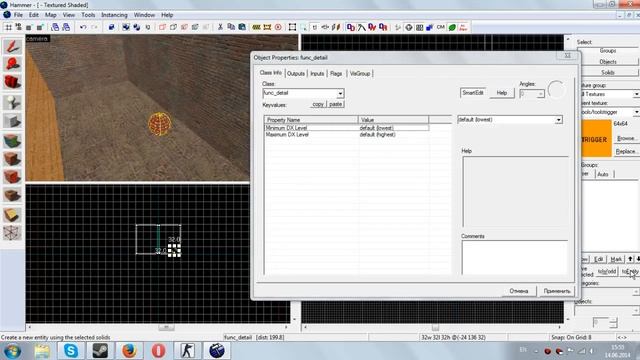640x360 pixels.
Task: Select the Magnify tool in left toolbar
Action: tap(12, 64)
